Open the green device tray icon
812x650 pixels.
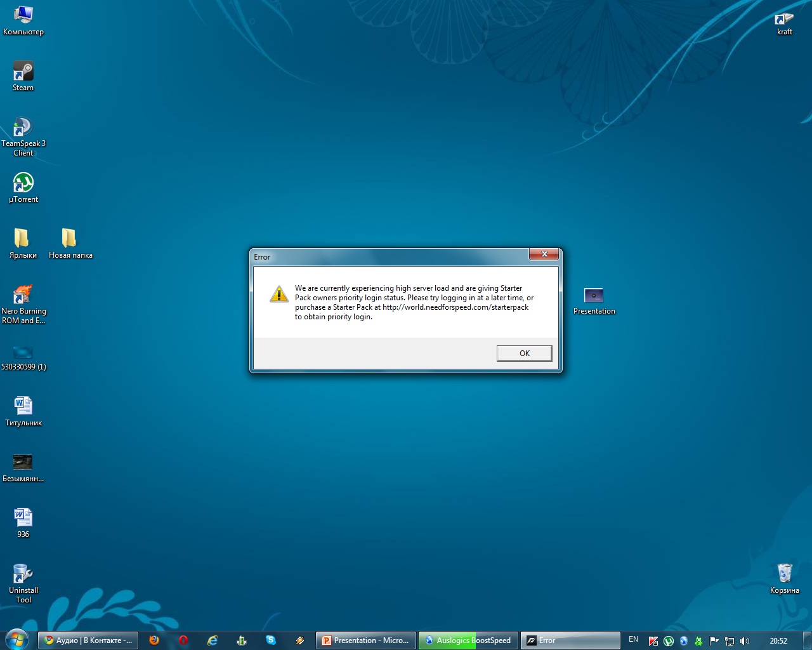pyautogui.click(x=699, y=640)
